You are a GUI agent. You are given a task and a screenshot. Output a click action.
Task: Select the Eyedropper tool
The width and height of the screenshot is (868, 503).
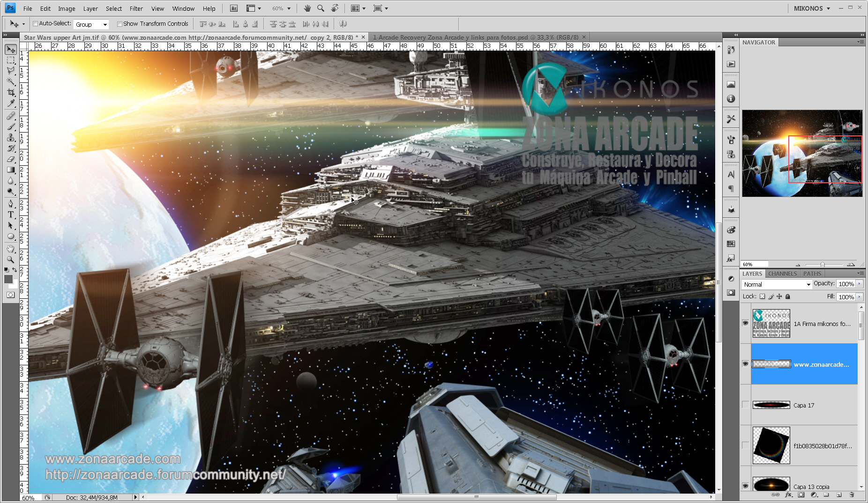click(11, 104)
